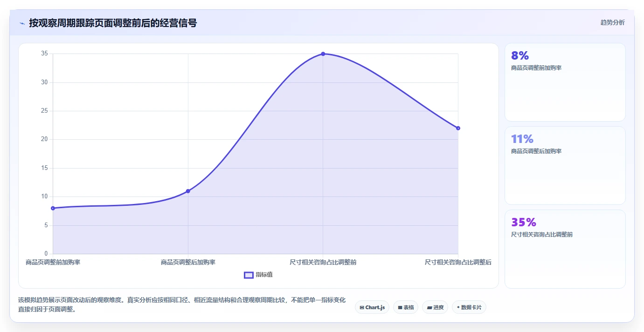Click the note paragraph starting 该模拟趋势展示
The image size is (644, 332).
182,305
